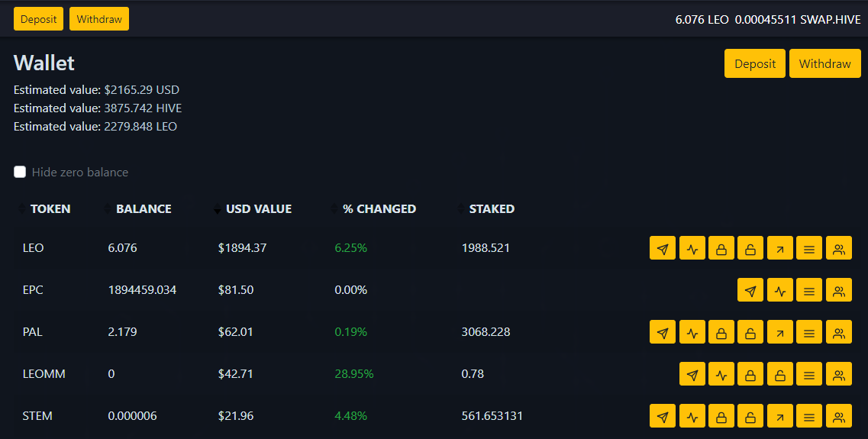Image resolution: width=868 pixels, height=439 pixels.
Task: Stake LEOMM with the closed lock icon
Action: pyautogui.click(x=750, y=374)
